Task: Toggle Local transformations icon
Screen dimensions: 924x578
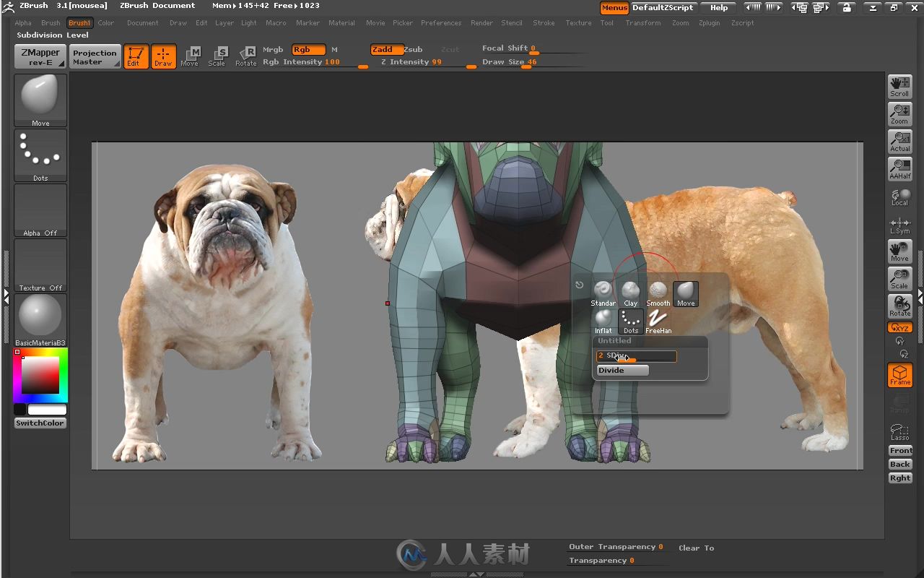Action: click(900, 197)
